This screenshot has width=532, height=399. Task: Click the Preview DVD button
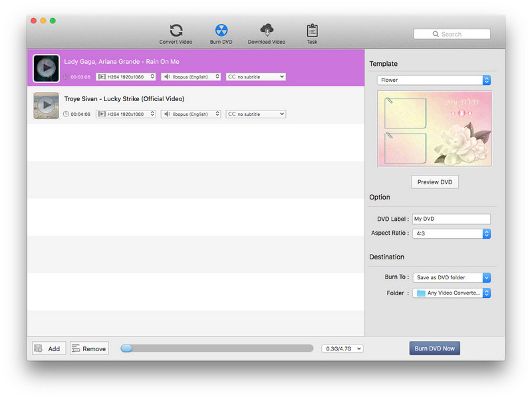point(435,182)
